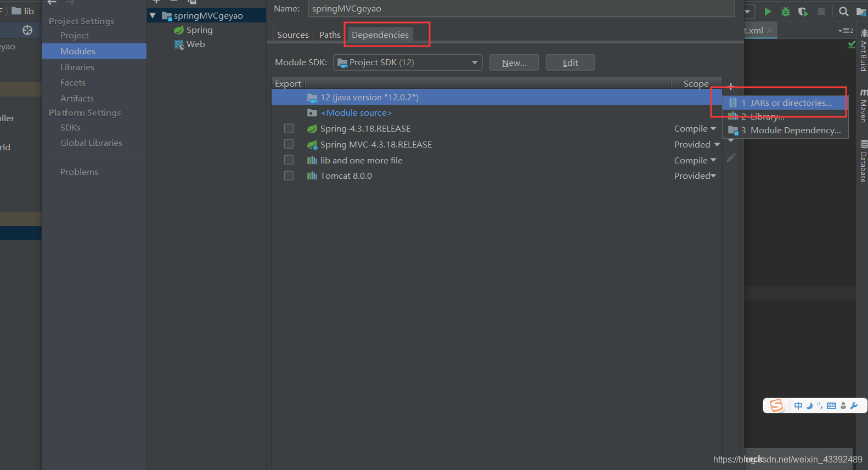Choose Module Dependency from the popup
Viewport: 868px width, 470px height.
786,130
